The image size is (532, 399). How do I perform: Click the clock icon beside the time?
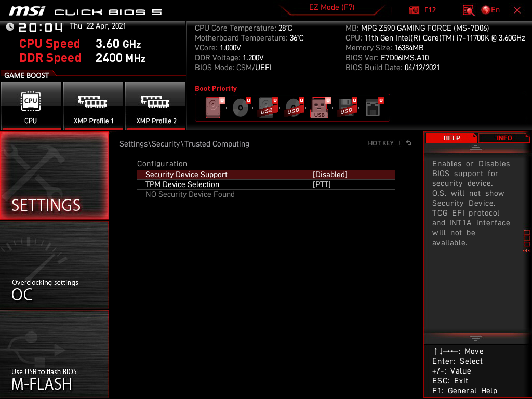click(10, 27)
